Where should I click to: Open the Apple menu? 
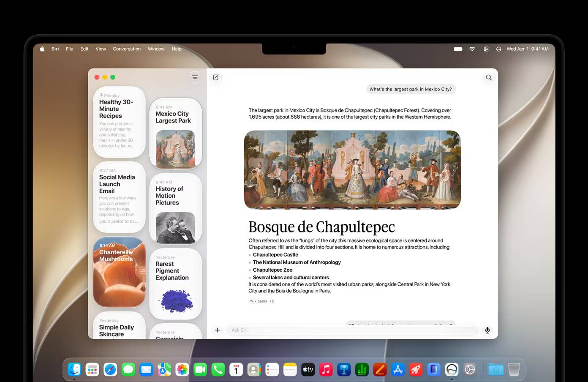[42, 49]
